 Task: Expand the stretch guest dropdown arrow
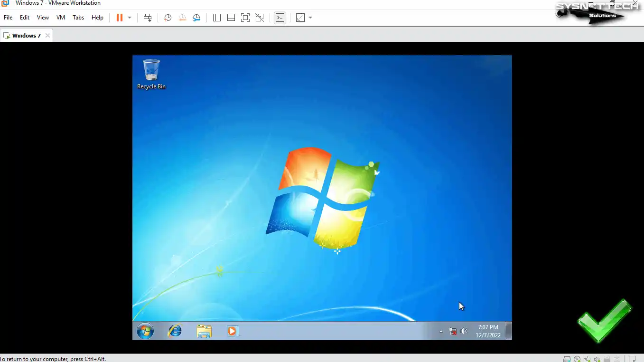pyautogui.click(x=310, y=18)
